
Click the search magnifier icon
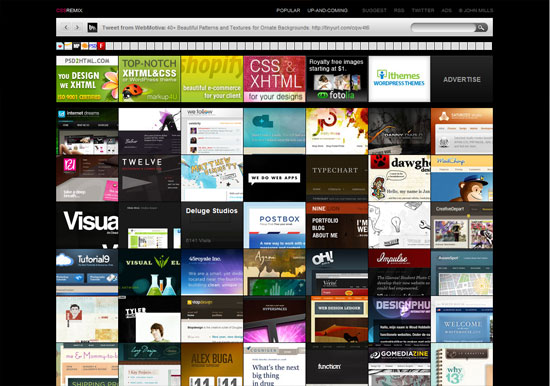coord(481,27)
